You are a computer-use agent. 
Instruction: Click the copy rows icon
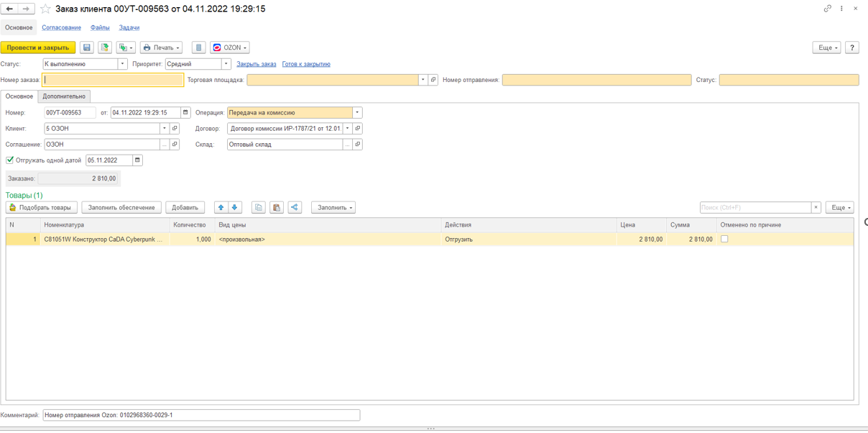pos(259,207)
